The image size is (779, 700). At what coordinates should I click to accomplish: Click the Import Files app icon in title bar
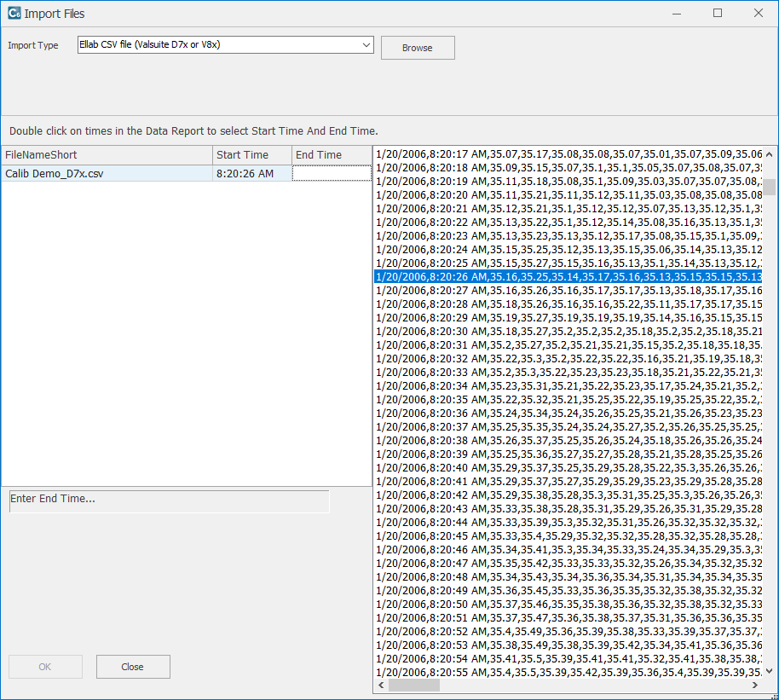[x=14, y=14]
